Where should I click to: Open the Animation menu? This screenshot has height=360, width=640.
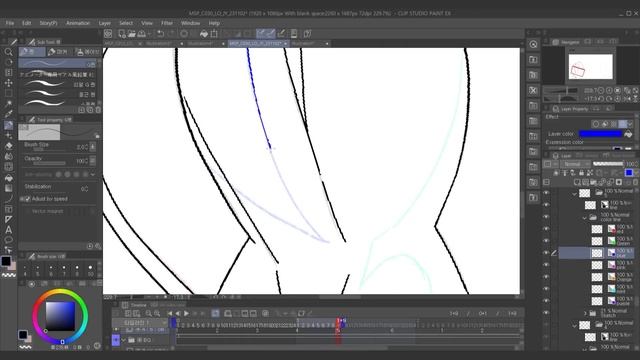coord(78,23)
